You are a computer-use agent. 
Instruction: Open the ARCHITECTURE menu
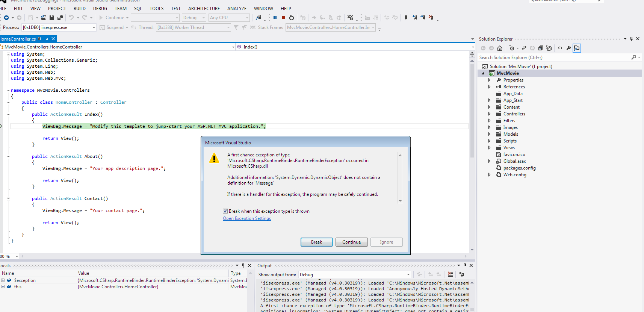click(204, 8)
